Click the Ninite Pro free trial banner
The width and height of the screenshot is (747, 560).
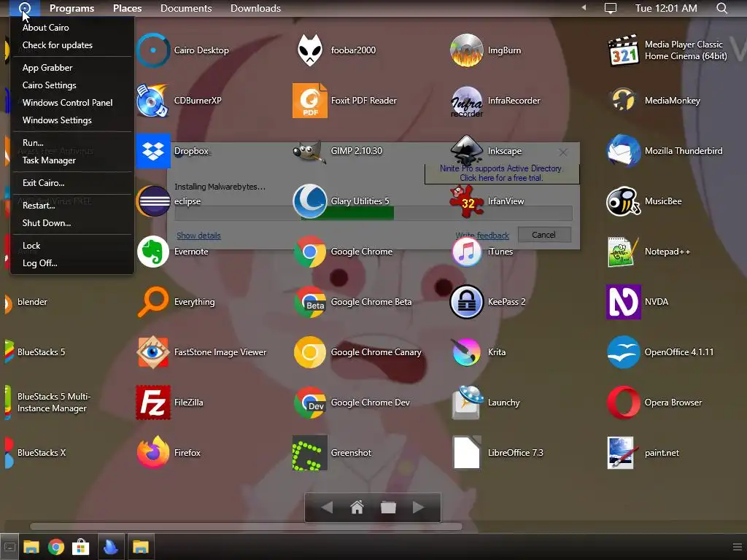[502, 174]
